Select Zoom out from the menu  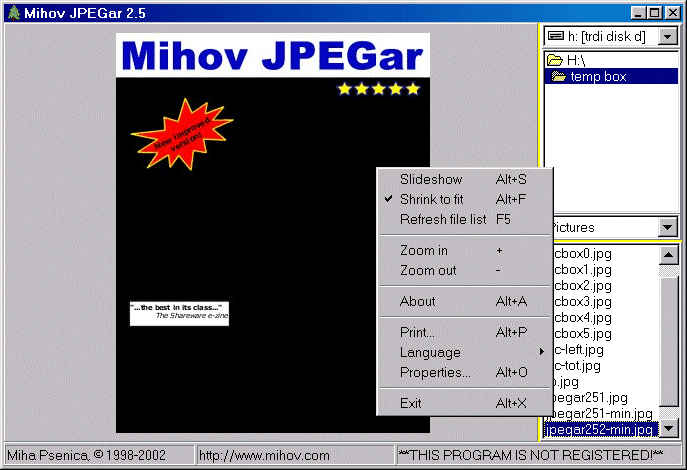pyautogui.click(x=428, y=270)
